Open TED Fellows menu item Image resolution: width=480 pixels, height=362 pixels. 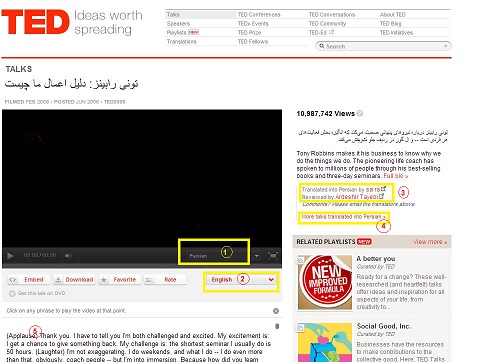point(253,42)
